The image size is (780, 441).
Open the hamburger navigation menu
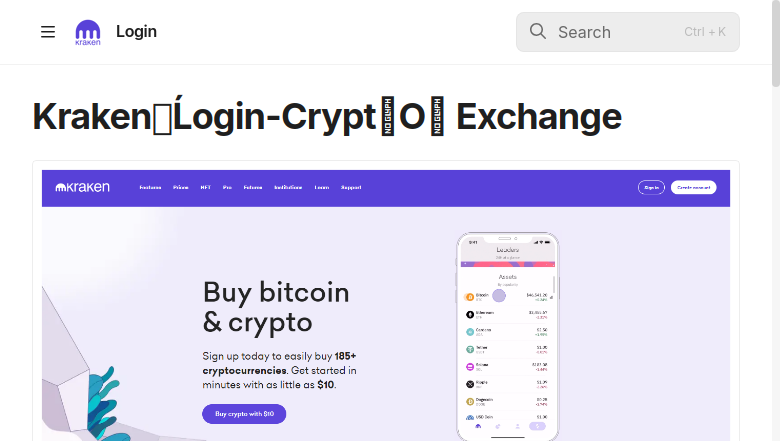point(48,32)
